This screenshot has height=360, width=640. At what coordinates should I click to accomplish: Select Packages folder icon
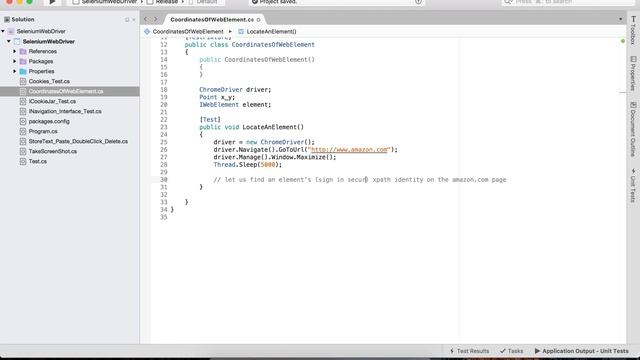point(23,61)
